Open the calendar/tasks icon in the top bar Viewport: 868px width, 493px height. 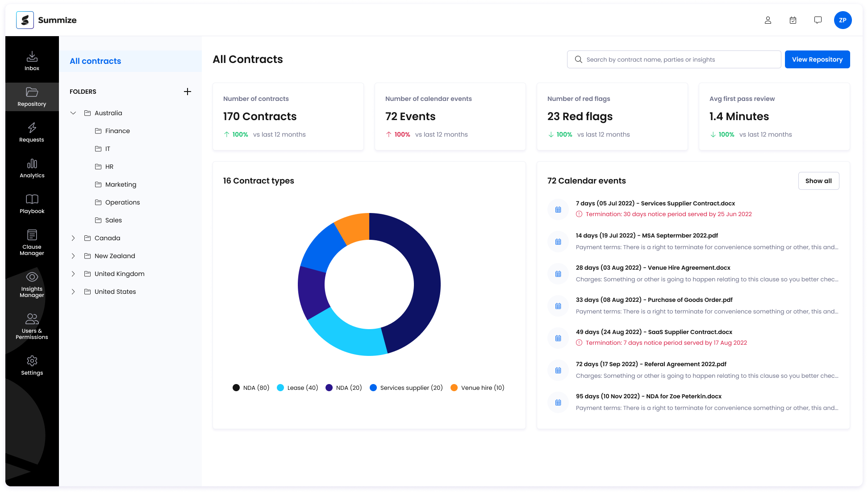(x=793, y=20)
